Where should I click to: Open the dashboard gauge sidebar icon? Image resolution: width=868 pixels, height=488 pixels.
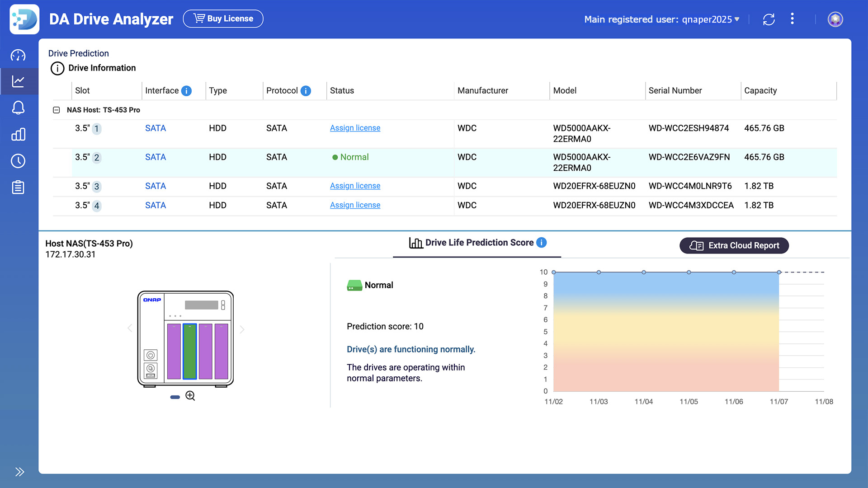click(18, 56)
